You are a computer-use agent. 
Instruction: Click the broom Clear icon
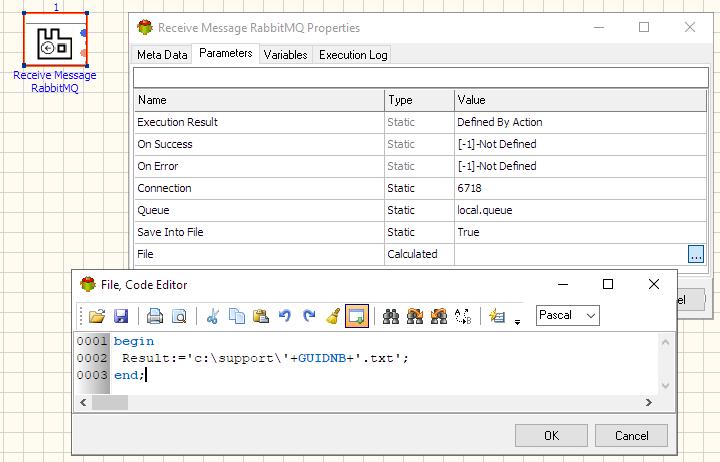333,316
